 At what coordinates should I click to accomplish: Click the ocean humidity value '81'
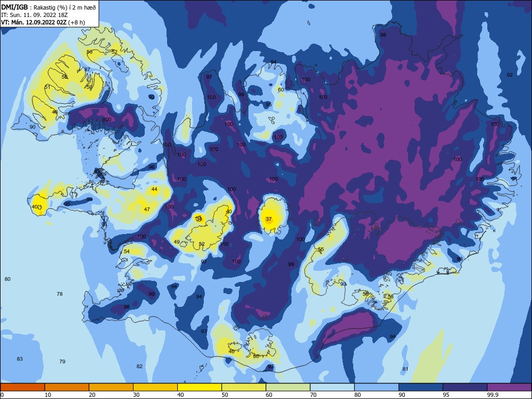[405, 369]
